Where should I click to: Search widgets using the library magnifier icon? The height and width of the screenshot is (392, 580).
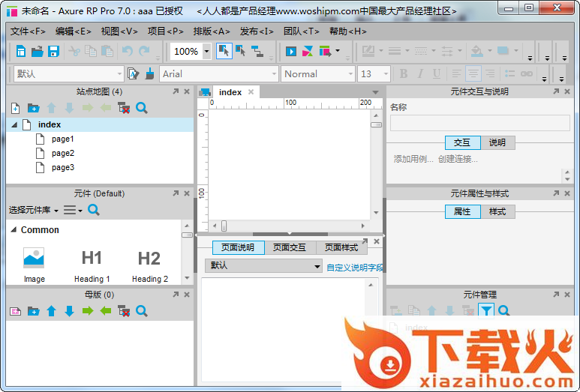click(x=94, y=211)
